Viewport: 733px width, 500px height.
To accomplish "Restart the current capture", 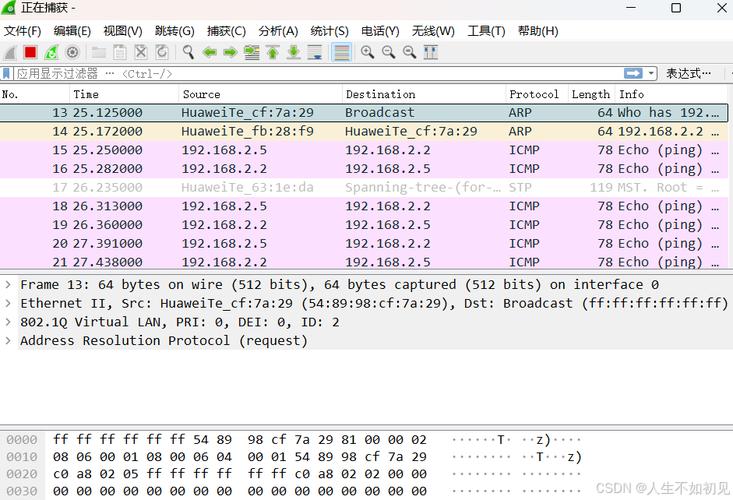I will tap(51, 52).
